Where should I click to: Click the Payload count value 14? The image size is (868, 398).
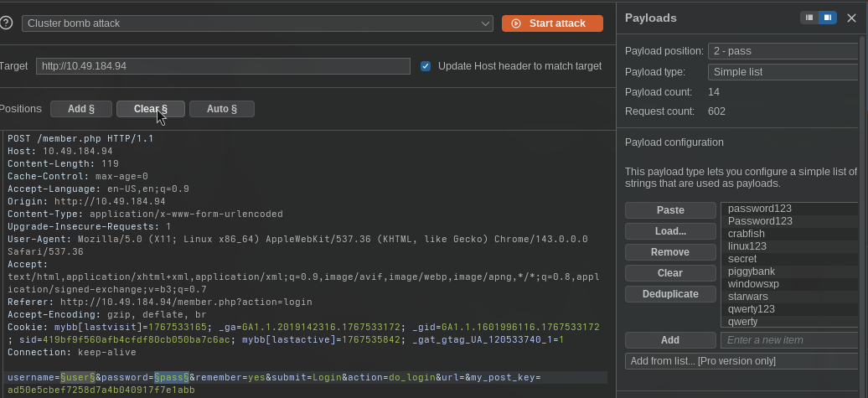(714, 92)
